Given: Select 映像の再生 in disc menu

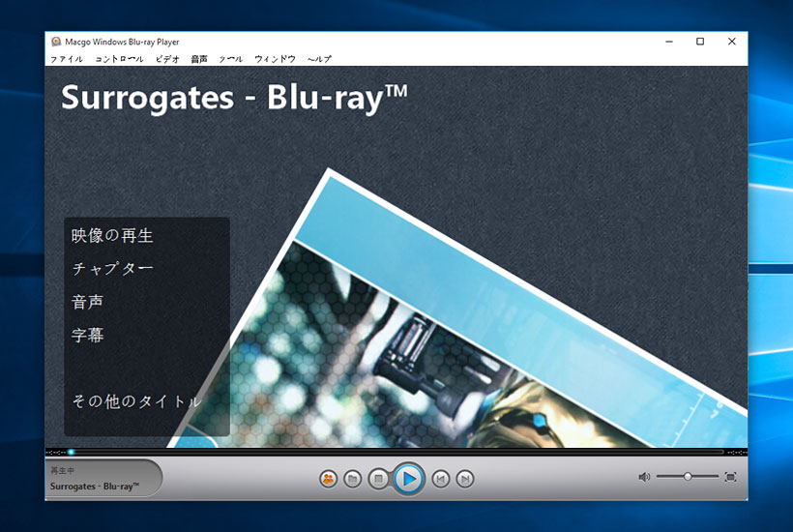Looking at the screenshot, I should click(x=112, y=235).
